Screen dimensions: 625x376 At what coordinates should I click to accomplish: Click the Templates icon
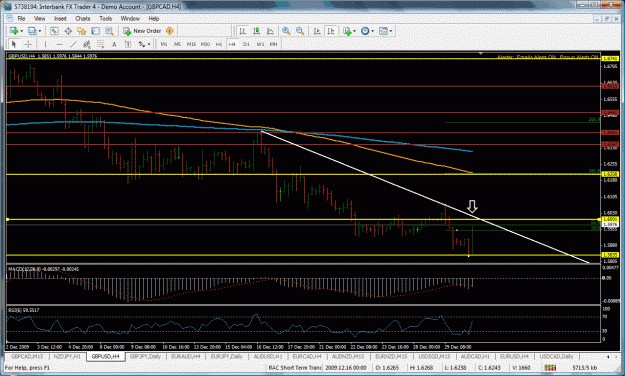383,31
